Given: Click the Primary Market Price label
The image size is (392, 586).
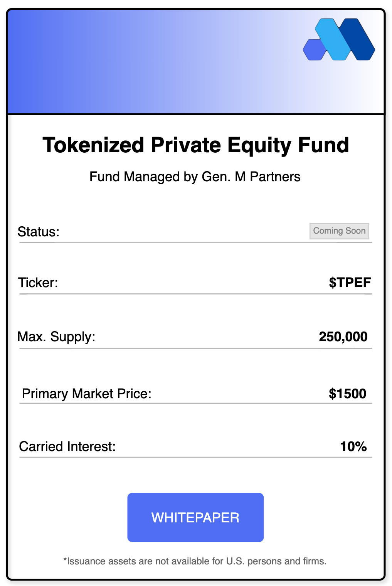Looking at the screenshot, I should 87,394.
